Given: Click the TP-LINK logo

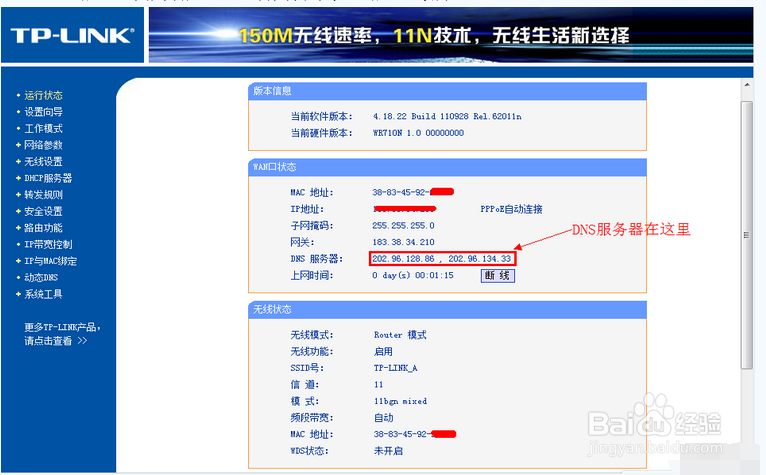Looking at the screenshot, I should [x=72, y=36].
